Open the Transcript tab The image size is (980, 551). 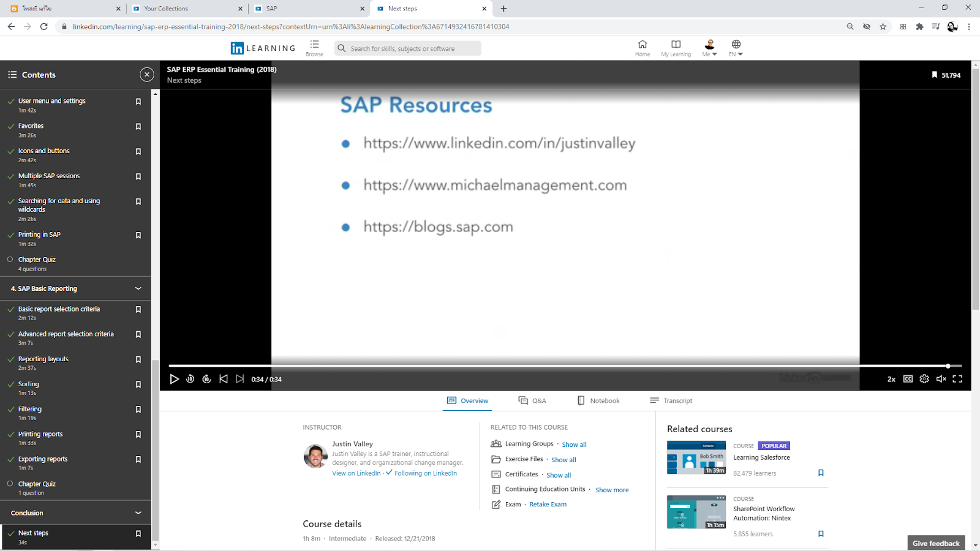point(671,400)
